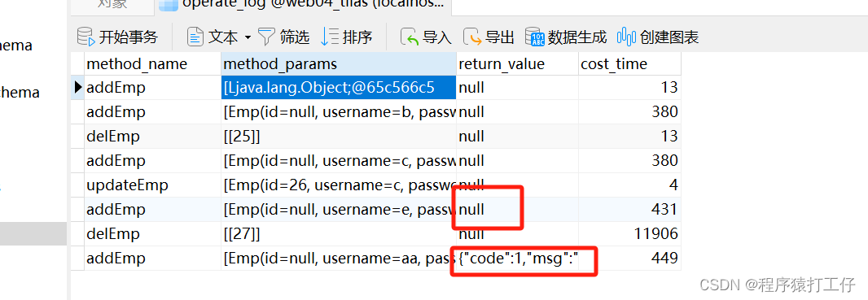Click the 筛选 filter funnel icon
868x300 pixels.
(267, 37)
